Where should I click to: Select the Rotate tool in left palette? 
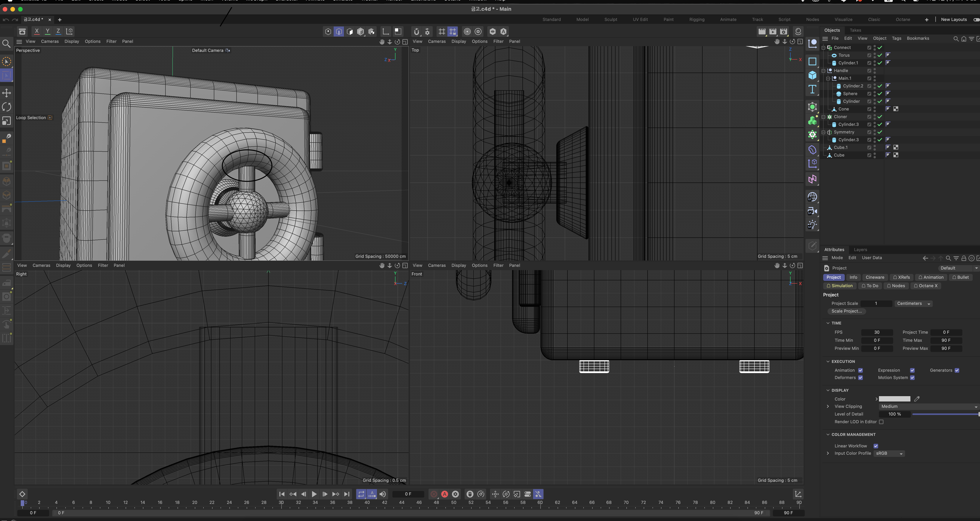point(7,107)
